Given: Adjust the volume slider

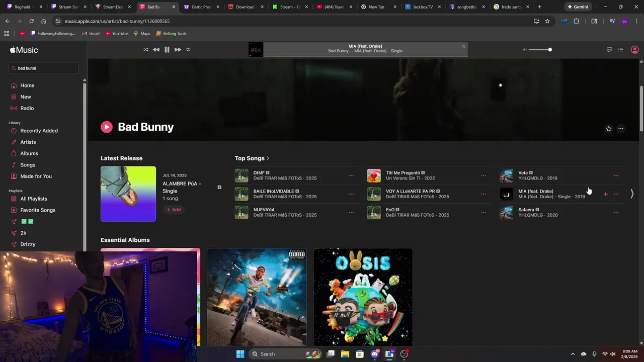Looking at the screenshot, I should [x=540, y=50].
